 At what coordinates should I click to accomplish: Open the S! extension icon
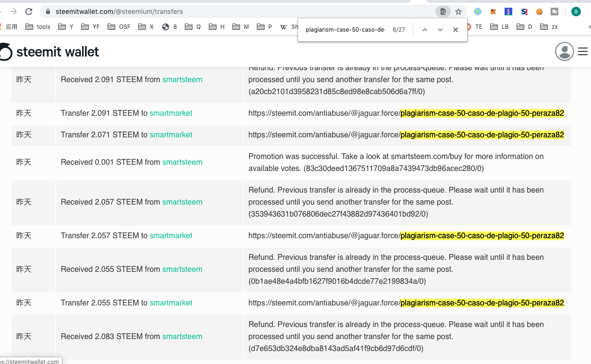click(524, 12)
